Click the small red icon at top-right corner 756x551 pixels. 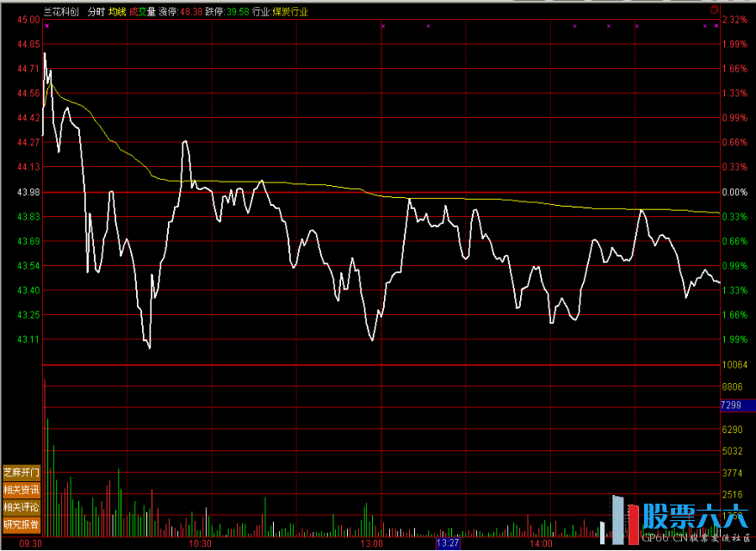pyautogui.click(x=714, y=11)
